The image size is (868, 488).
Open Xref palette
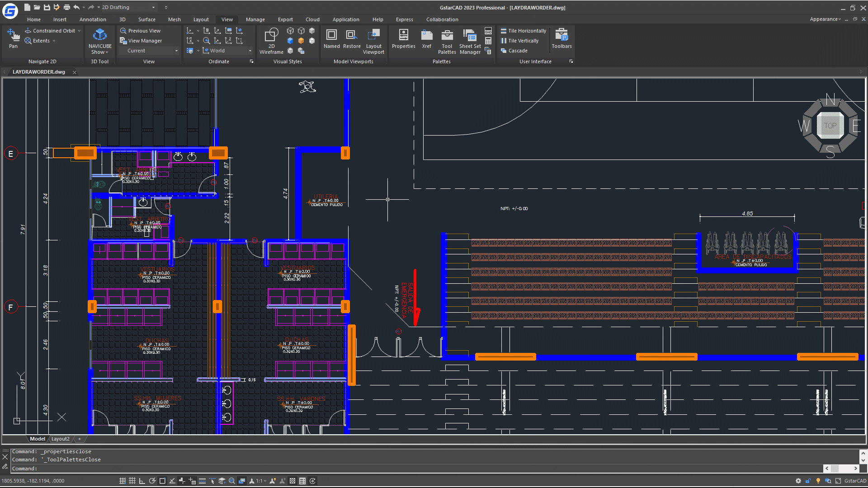tap(426, 39)
